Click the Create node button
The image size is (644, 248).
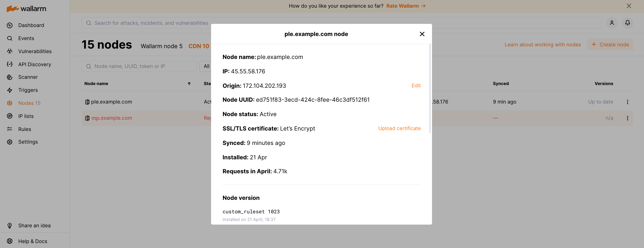(610, 44)
